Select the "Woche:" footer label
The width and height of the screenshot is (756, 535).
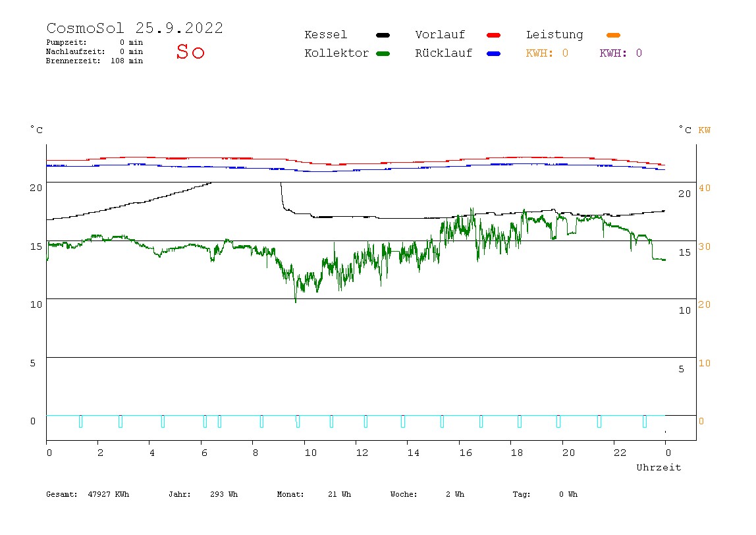click(x=404, y=494)
